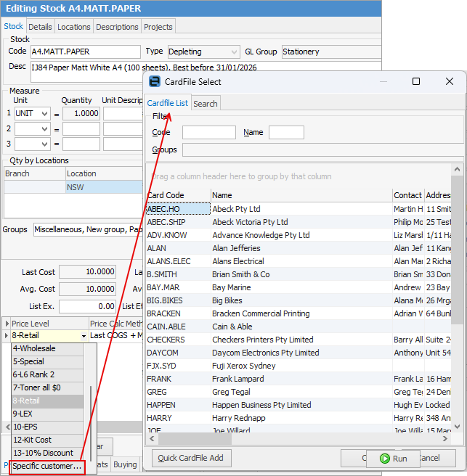Sort by the Card Code column header
This screenshot has width=467, height=476.
point(177,195)
